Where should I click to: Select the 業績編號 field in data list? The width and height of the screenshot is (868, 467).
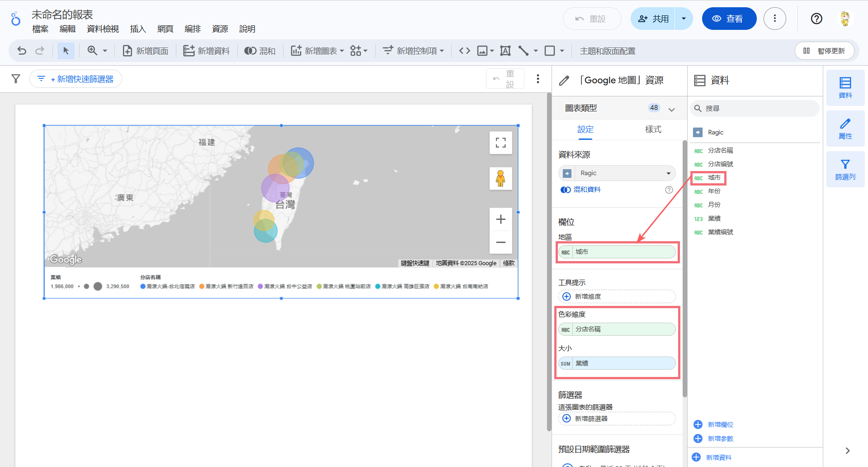coord(720,232)
